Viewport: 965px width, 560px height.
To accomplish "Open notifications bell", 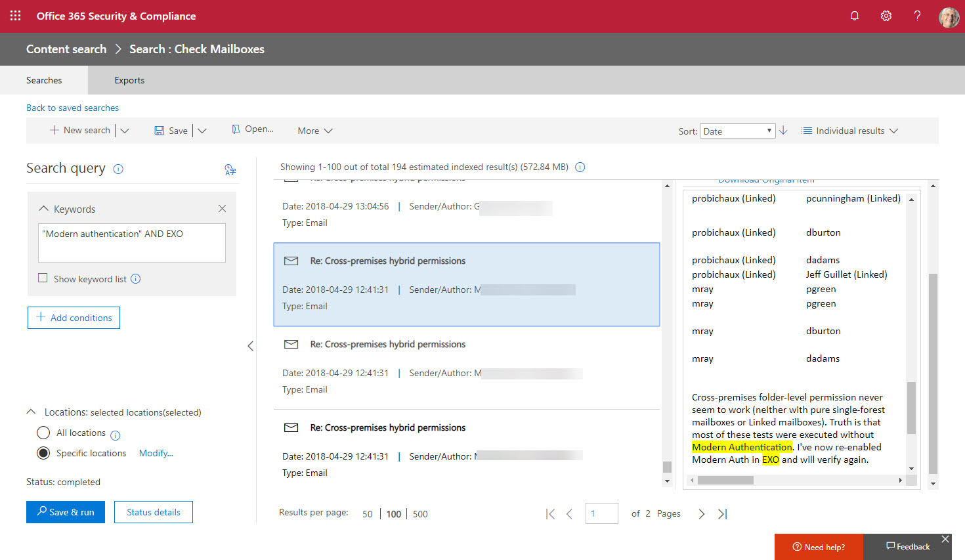I will (x=855, y=16).
